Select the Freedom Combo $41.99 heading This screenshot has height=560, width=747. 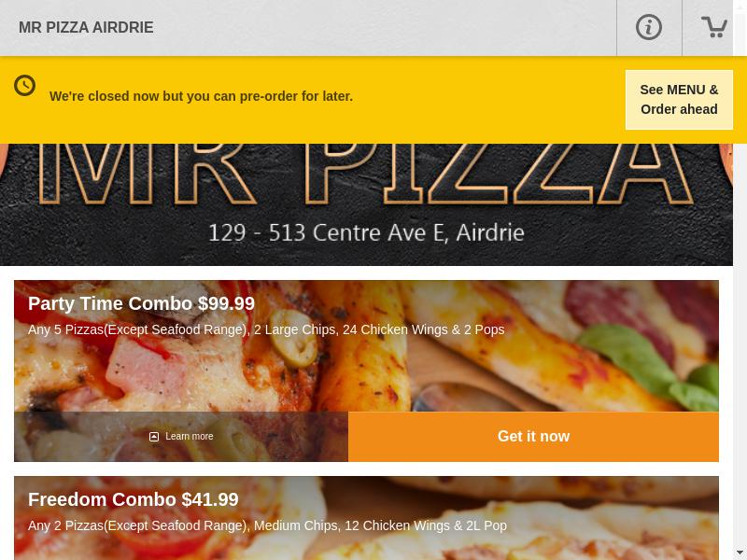point(134,499)
